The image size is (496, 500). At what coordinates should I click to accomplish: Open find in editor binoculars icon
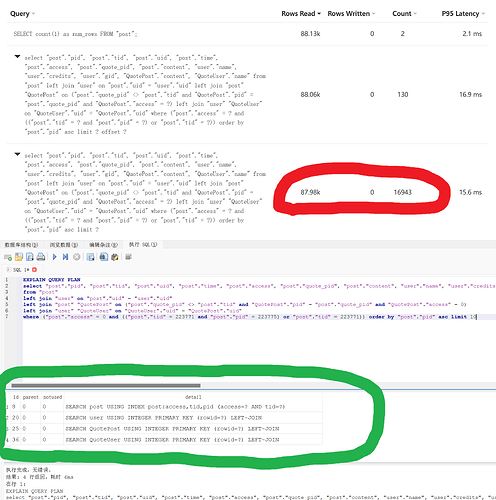point(104,257)
